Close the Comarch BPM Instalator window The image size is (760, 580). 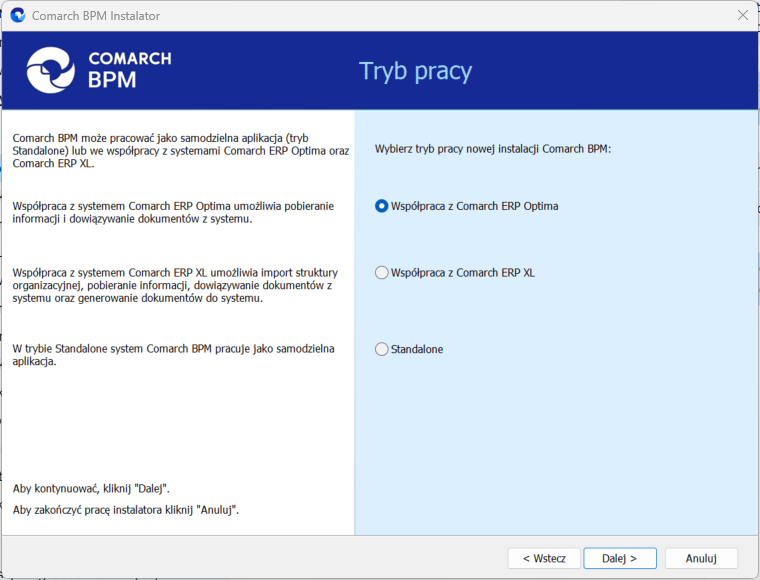click(743, 16)
